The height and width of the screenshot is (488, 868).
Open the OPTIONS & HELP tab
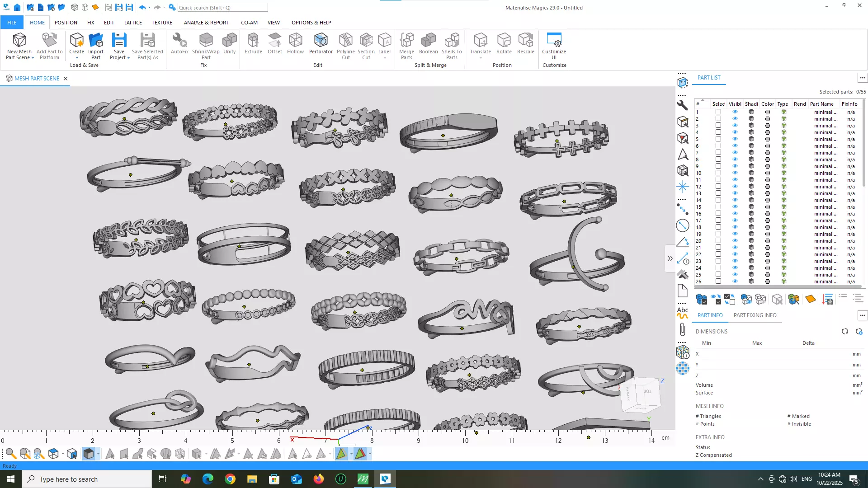pyautogui.click(x=311, y=22)
